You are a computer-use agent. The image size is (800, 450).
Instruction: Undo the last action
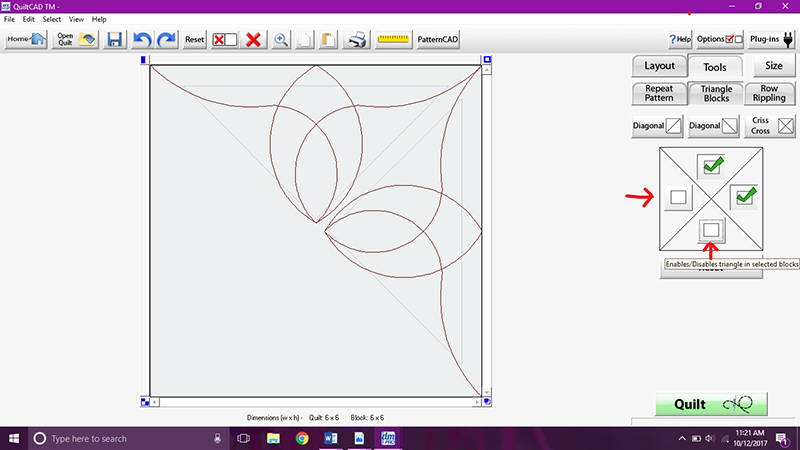(142, 40)
